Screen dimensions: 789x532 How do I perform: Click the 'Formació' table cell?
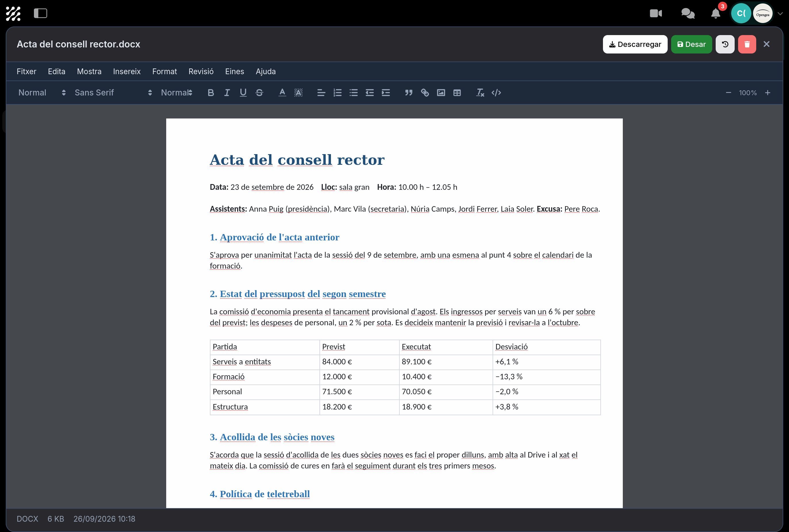click(x=265, y=377)
